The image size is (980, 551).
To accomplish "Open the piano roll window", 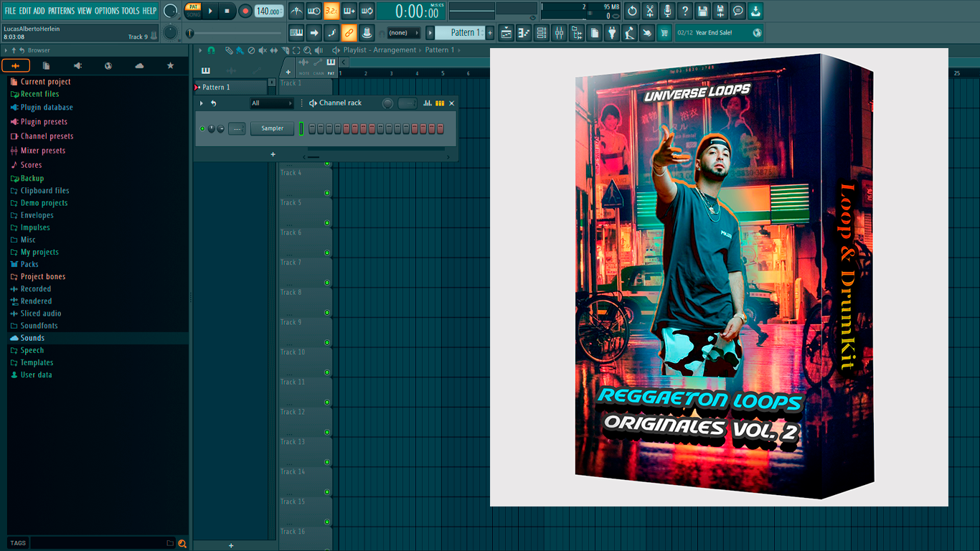I will point(524,33).
